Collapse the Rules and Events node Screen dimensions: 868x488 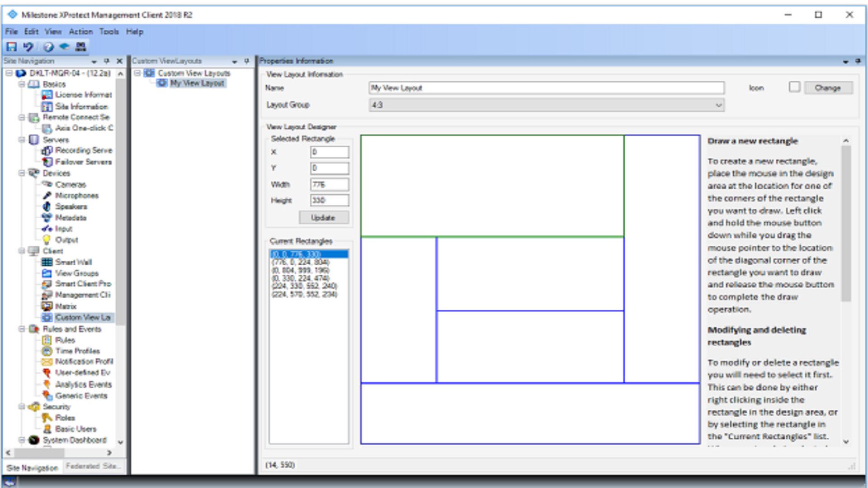pyautogui.click(x=21, y=329)
